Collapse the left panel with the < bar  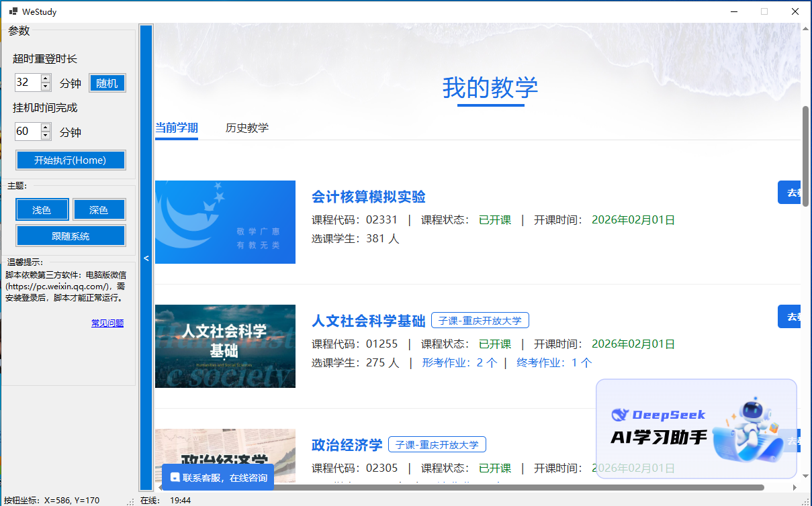coord(146,257)
